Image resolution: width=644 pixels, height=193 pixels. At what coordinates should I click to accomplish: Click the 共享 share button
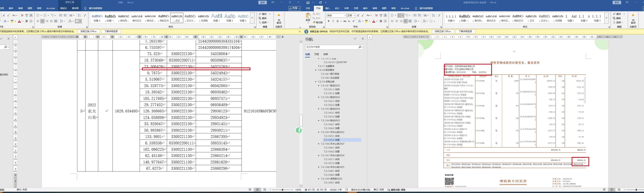(295, 8)
